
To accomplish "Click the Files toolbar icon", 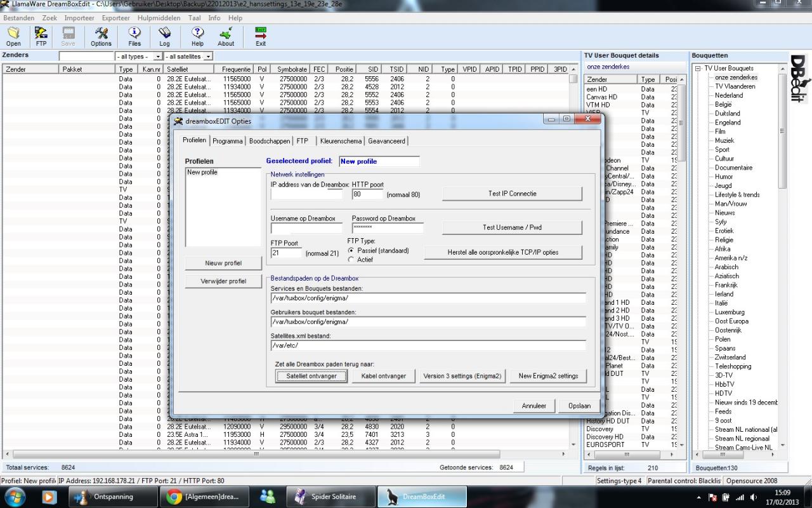I will (134, 36).
